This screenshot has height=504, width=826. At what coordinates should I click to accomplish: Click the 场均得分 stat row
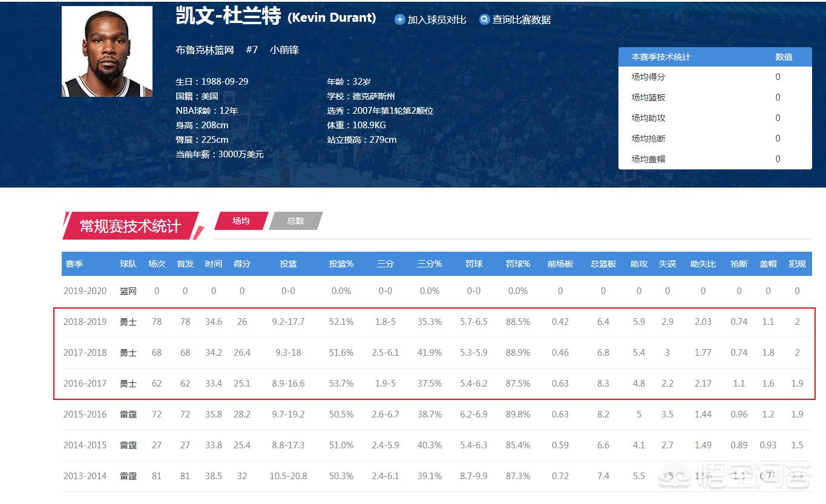tap(715, 77)
